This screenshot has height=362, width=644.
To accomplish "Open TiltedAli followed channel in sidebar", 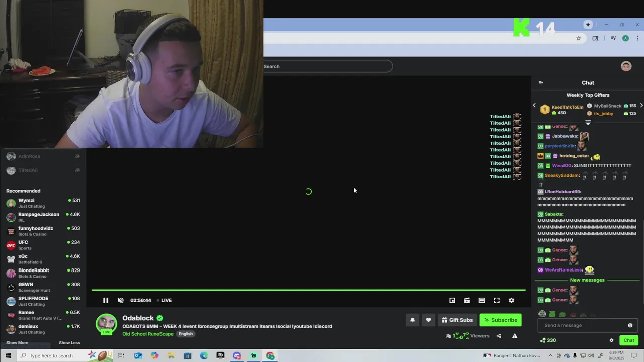I will click(43, 170).
